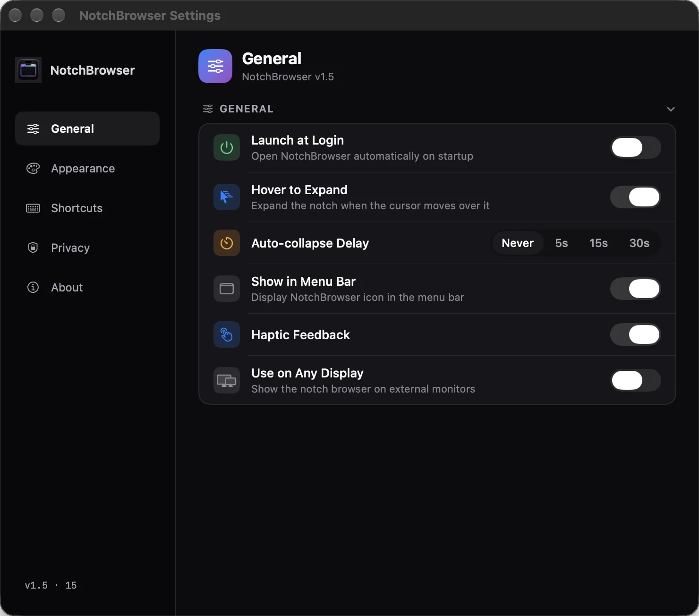The image size is (699, 616).
Task: Click the GENERAL section heading text
Action: tap(247, 109)
